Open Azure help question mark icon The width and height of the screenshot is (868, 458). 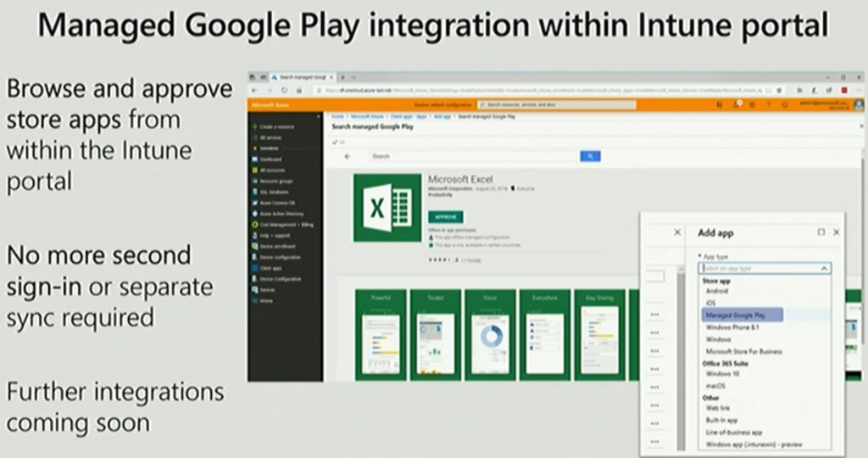click(768, 104)
